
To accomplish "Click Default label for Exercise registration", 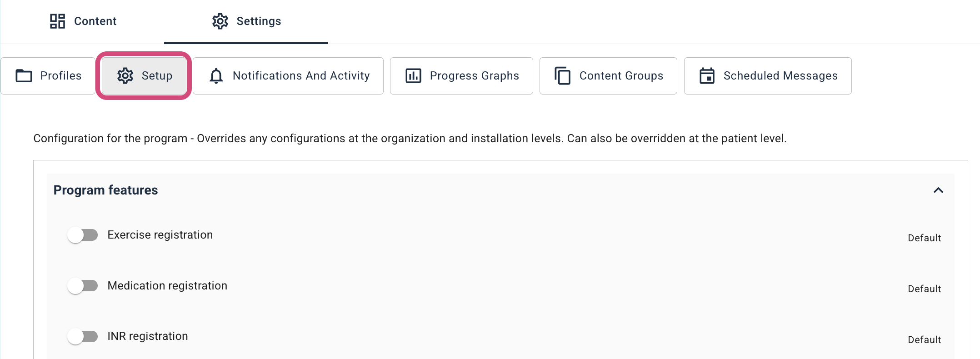I will coord(925,238).
